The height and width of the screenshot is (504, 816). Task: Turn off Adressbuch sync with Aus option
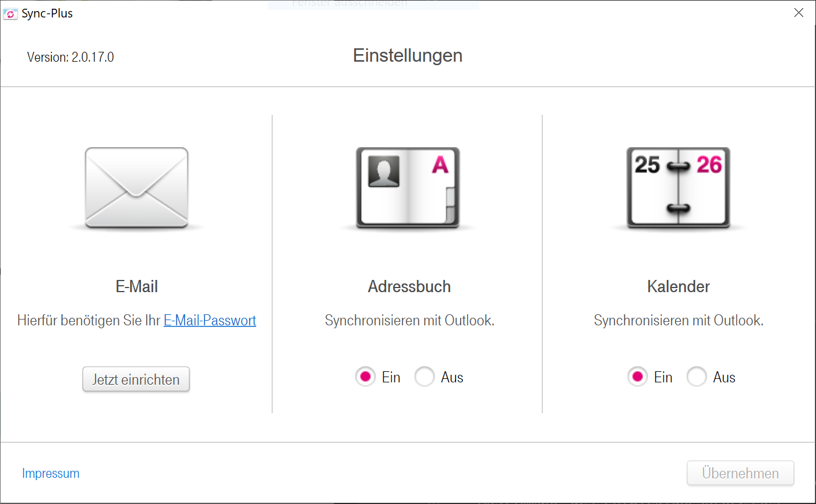[425, 377]
